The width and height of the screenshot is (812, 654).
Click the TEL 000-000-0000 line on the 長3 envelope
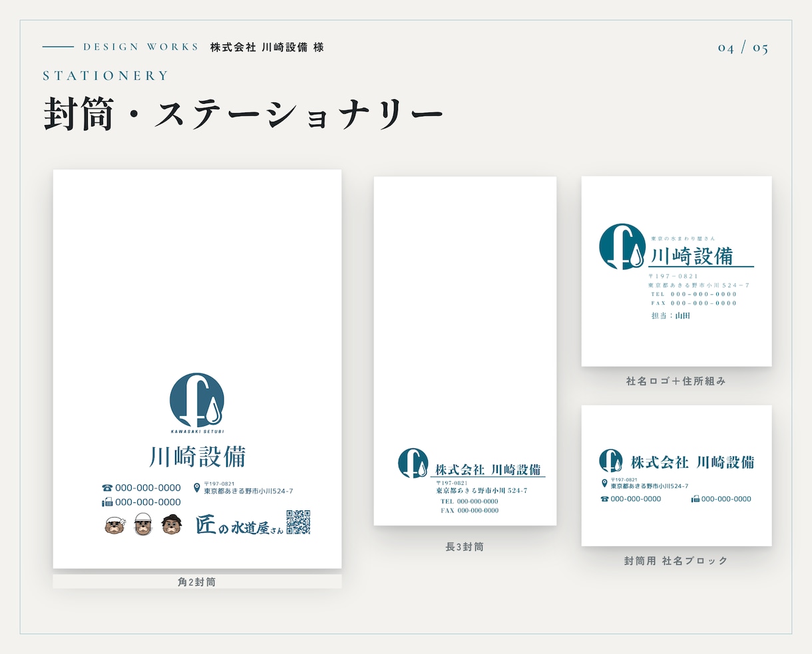click(469, 502)
